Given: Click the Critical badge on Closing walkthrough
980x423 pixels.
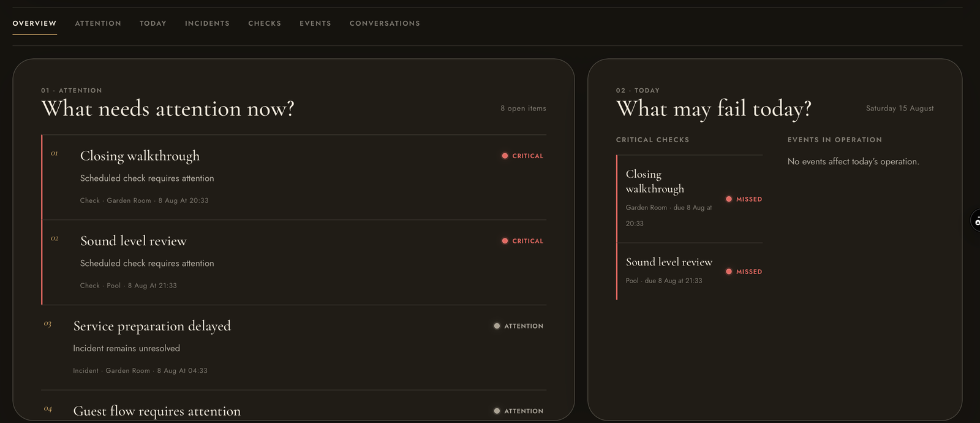Looking at the screenshot, I should click(x=522, y=156).
